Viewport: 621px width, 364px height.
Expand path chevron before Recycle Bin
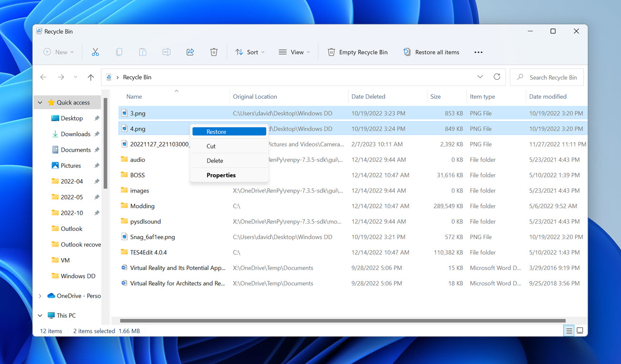117,77
